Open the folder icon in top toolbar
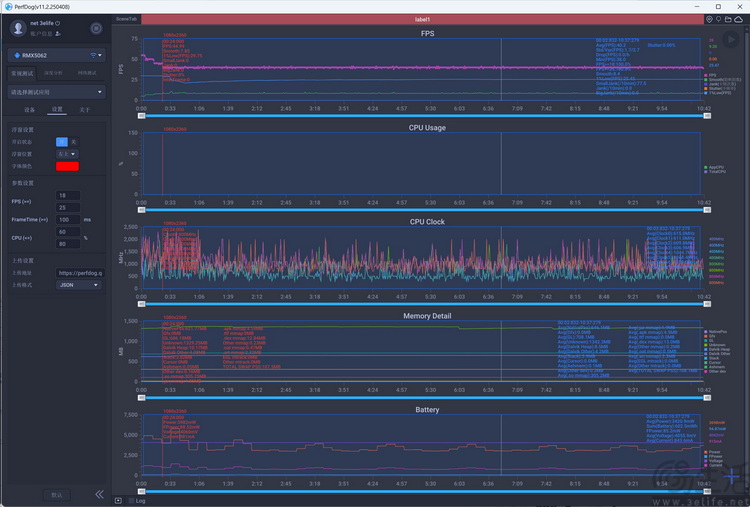This screenshot has height=507, width=750. click(728, 20)
